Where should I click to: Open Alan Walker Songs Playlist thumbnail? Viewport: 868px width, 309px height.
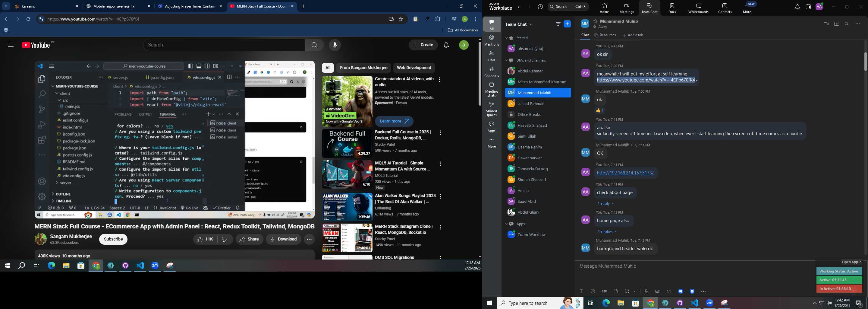pyautogui.click(x=347, y=207)
